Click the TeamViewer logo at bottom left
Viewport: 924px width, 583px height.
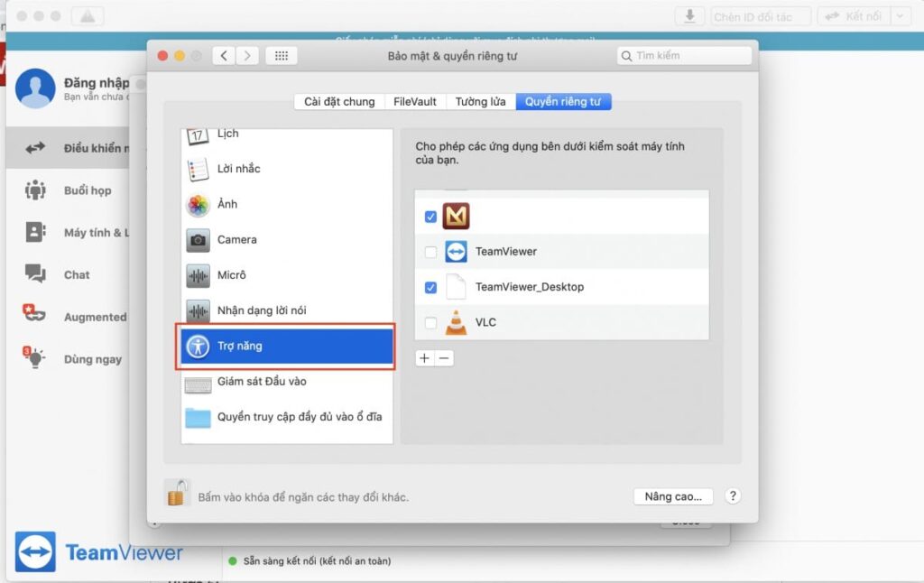[34, 551]
